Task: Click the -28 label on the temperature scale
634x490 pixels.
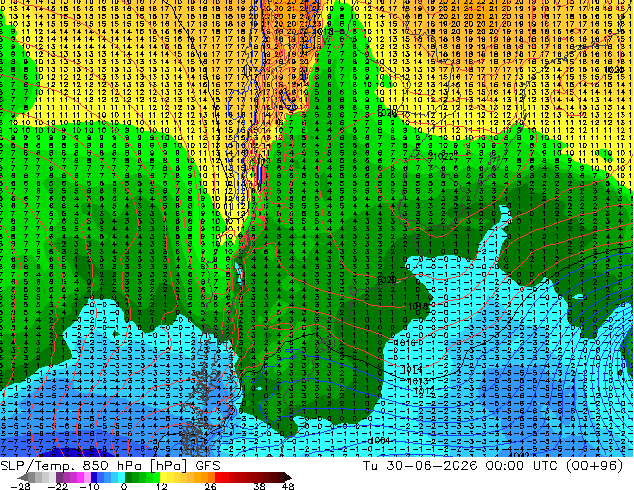Action: tap(20, 486)
